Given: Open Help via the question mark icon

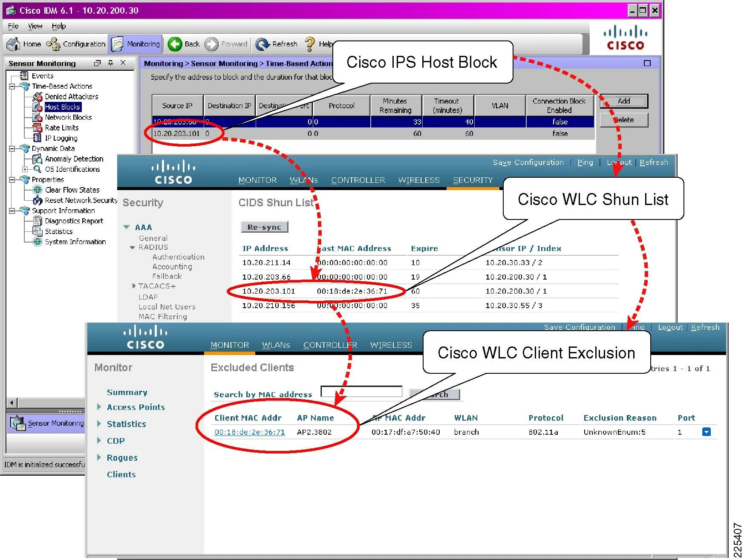Looking at the screenshot, I should click(x=310, y=44).
